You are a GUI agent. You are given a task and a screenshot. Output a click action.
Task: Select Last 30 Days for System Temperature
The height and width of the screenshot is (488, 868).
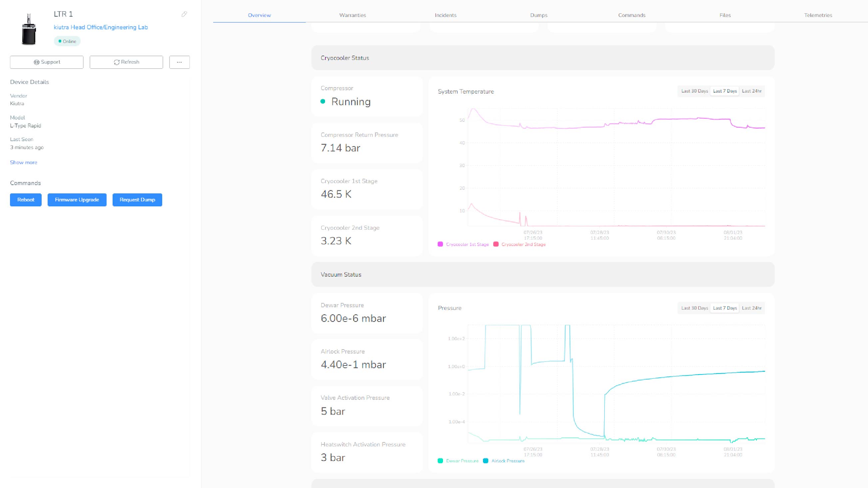coord(694,91)
